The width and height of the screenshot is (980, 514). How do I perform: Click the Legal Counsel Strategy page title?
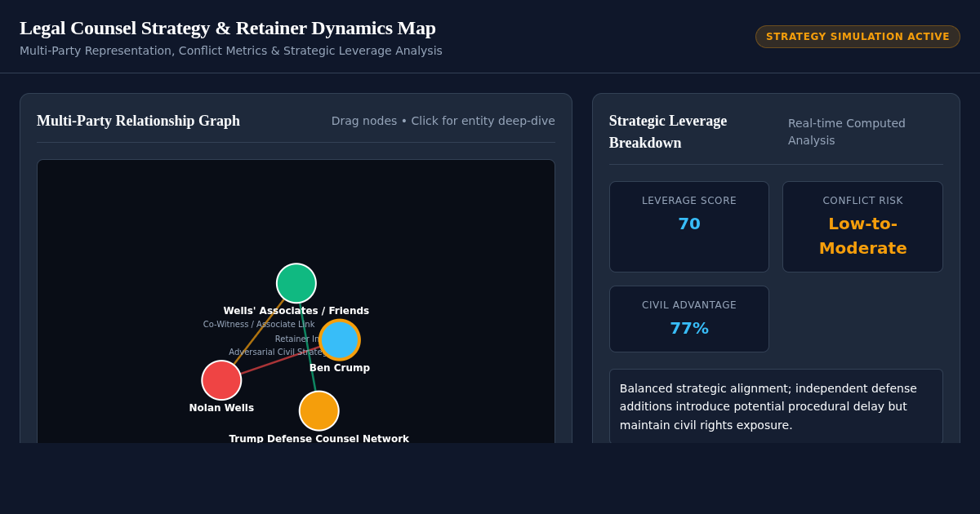point(228,28)
